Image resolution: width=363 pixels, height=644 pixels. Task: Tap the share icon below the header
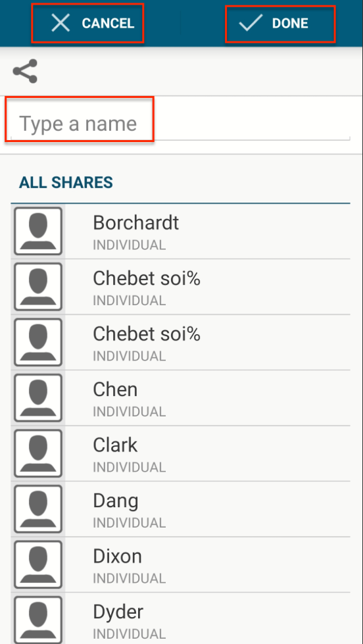pyautogui.click(x=25, y=71)
